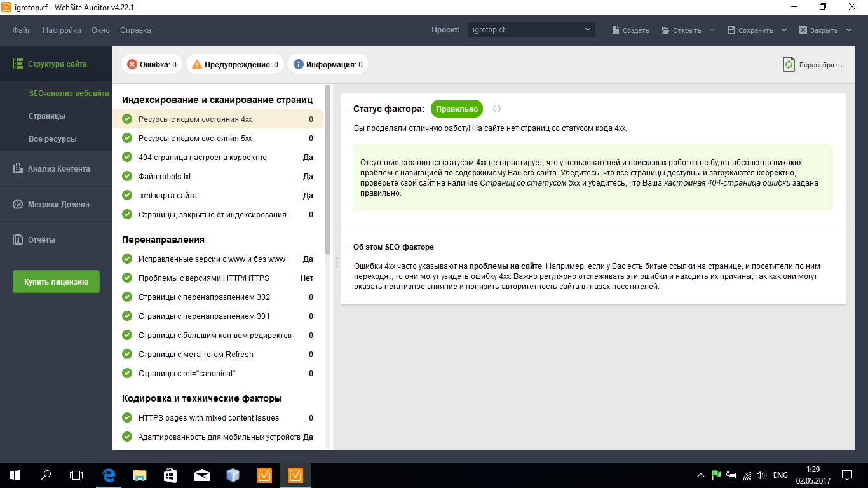Filter by Ошибка errors badge
This screenshot has height=488, width=868.
click(152, 64)
